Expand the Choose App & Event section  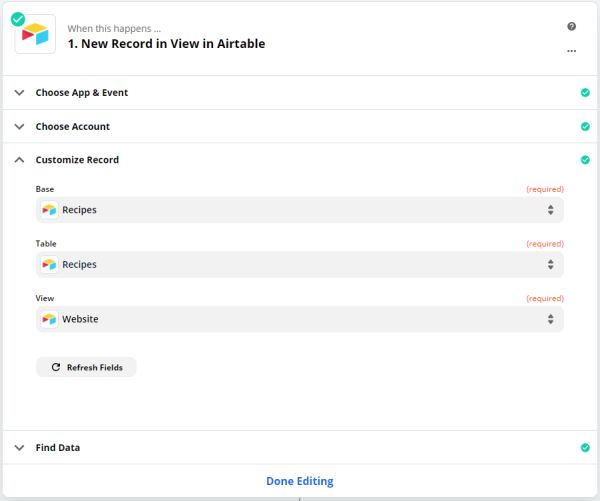click(x=300, y=93)
